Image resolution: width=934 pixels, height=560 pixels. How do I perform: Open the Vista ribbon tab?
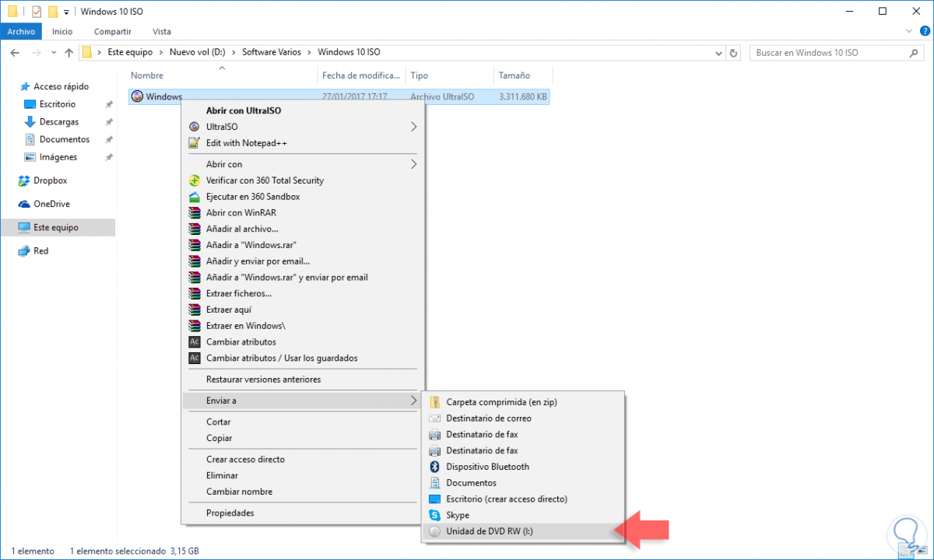coord(162,32)
